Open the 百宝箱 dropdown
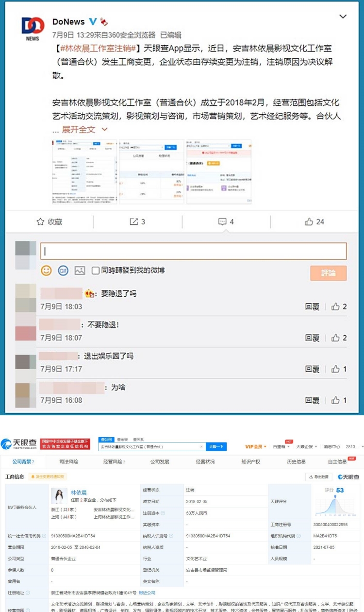 pos(281,446)
